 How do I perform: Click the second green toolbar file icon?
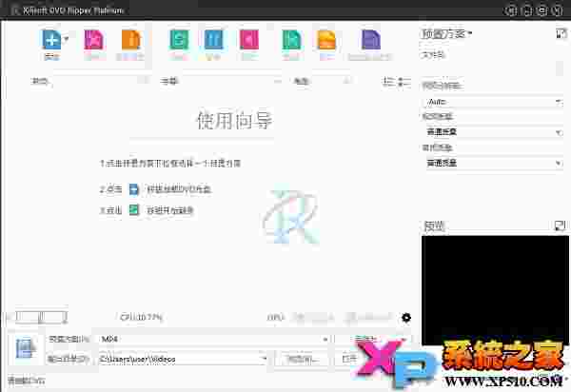click(x=291, y=39)
